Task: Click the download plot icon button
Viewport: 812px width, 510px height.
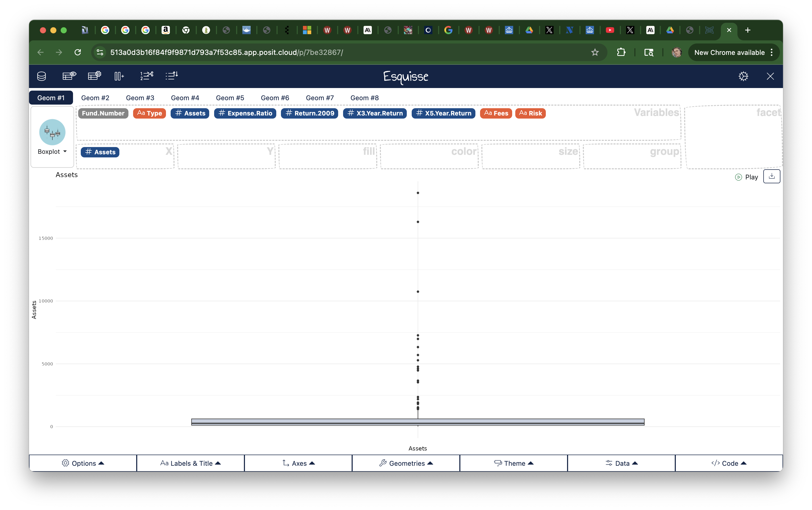Action: [772, 176]
